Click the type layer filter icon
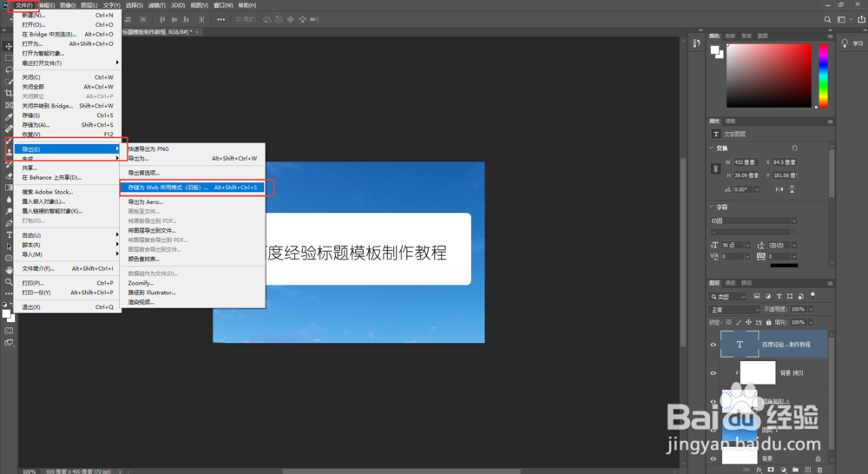The image size is (868, 474). [779, 296]
